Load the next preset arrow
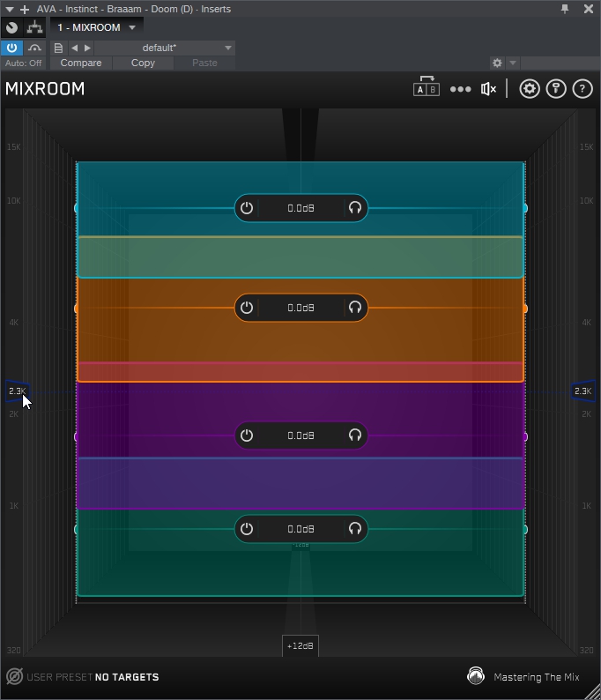 point(87,48)
